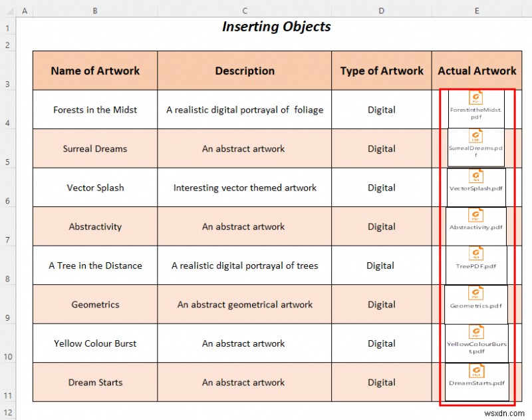Open the SurrealDreams.pdf embedded object icon
Viewport: 532px width, 420px height.
[476, 147]
